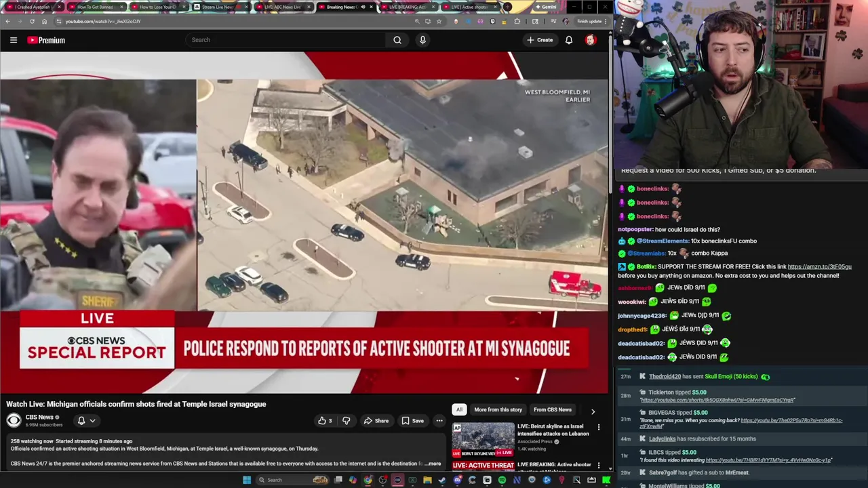Open Chrome from the taskbar
The image size is (868, 488).
click(x=368, y=480)
